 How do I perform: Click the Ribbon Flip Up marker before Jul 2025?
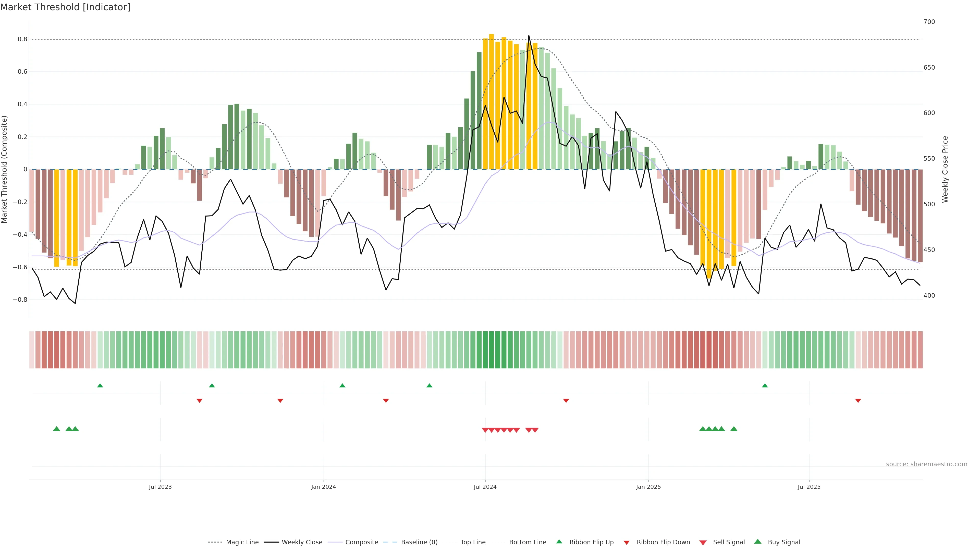(x=765, y=386)
